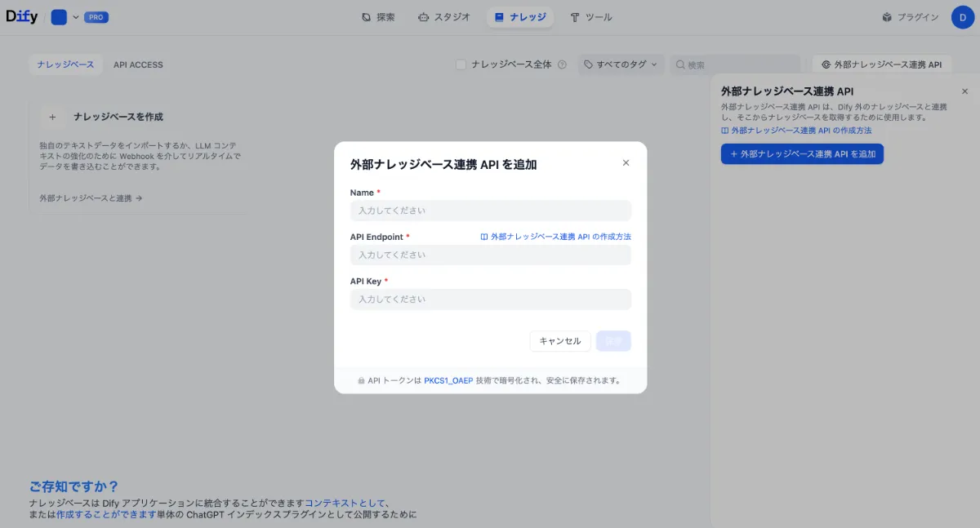
Task: Click tag icon in すべてのタグ filter
Action: (589, 64)
